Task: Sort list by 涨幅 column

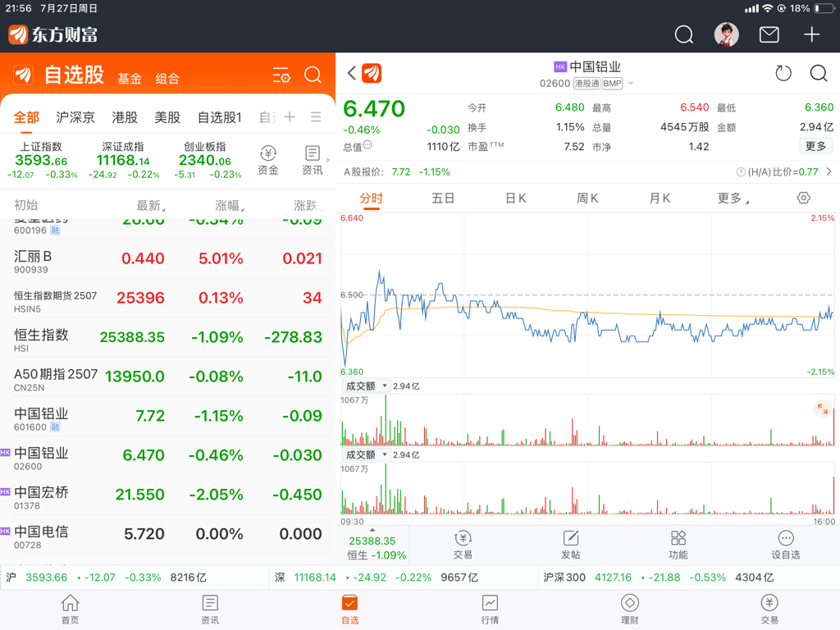Action: (230, 205)
